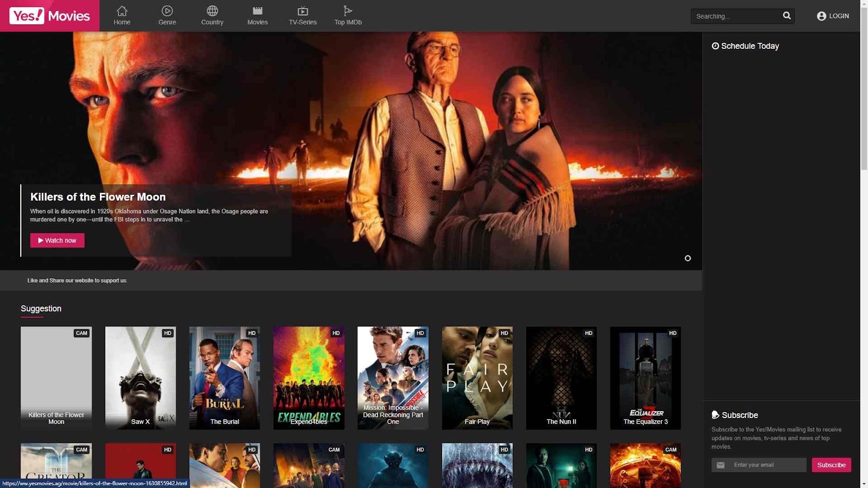The height and width of the screenshot is (488, 868).
Task: Click the Country globe icon
Action: pos(212,11)
